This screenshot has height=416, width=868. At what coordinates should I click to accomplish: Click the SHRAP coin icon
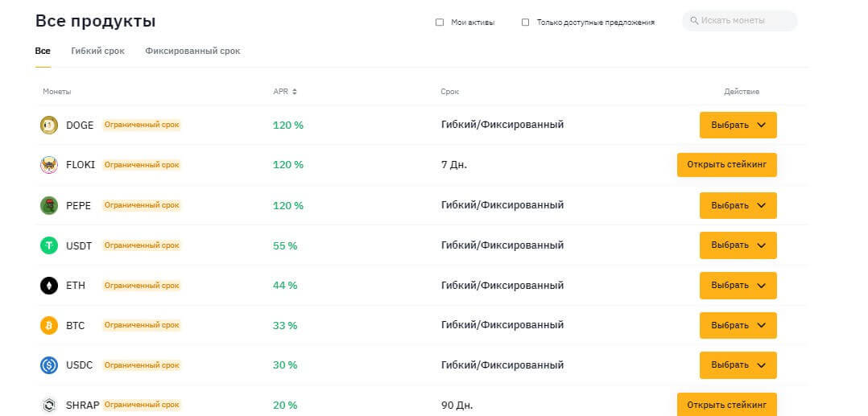49,406
